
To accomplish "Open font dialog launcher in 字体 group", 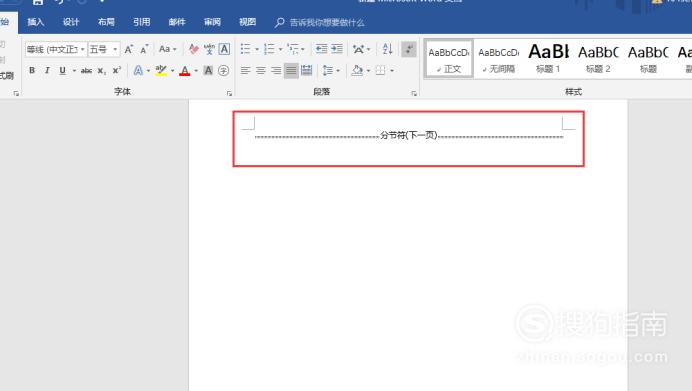I will (x=229, y=94).
